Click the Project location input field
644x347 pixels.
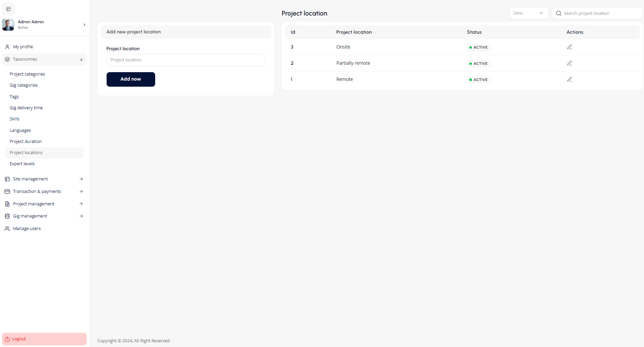[x=186, y=60]
